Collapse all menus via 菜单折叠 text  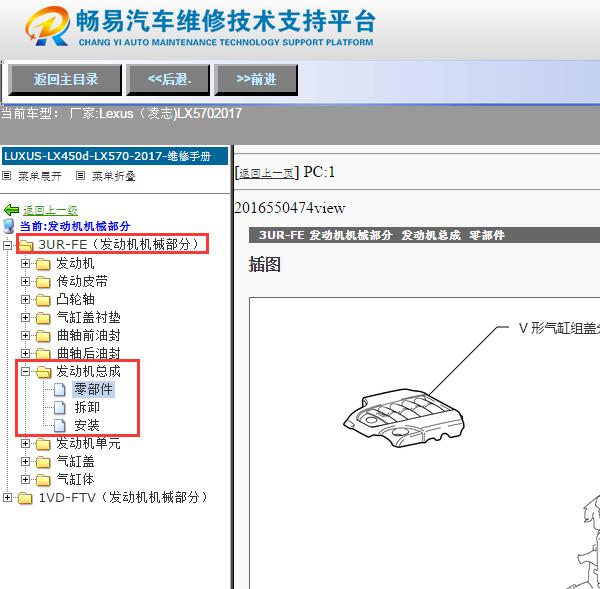114,176
